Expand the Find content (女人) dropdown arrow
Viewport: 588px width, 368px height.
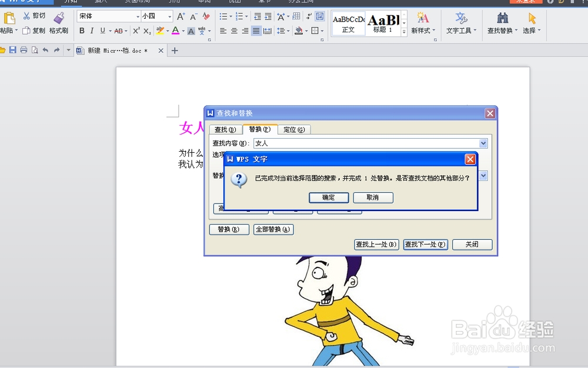point(483,143)
